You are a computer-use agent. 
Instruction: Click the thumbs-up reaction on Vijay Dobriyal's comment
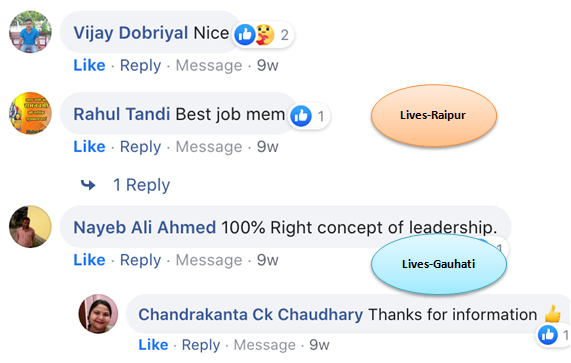pyautogui.click(x=245, y=35)
